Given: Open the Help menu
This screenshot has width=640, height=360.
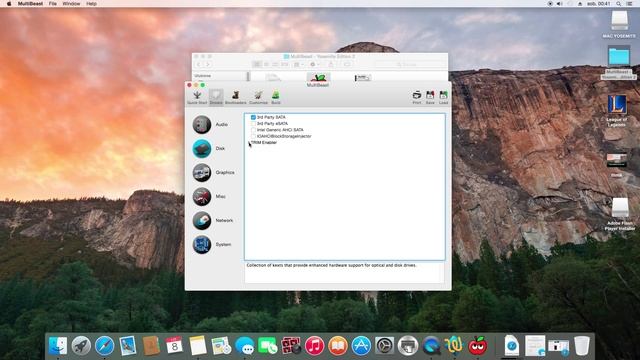Looking at the screenshot, I should coord(91,4).
